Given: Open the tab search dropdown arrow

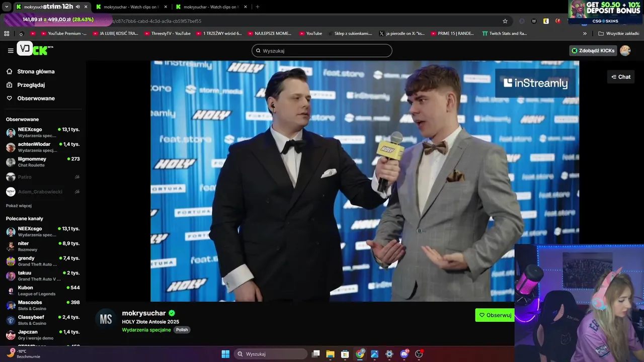Looking at the screenshot, I should tap(7, 7).
